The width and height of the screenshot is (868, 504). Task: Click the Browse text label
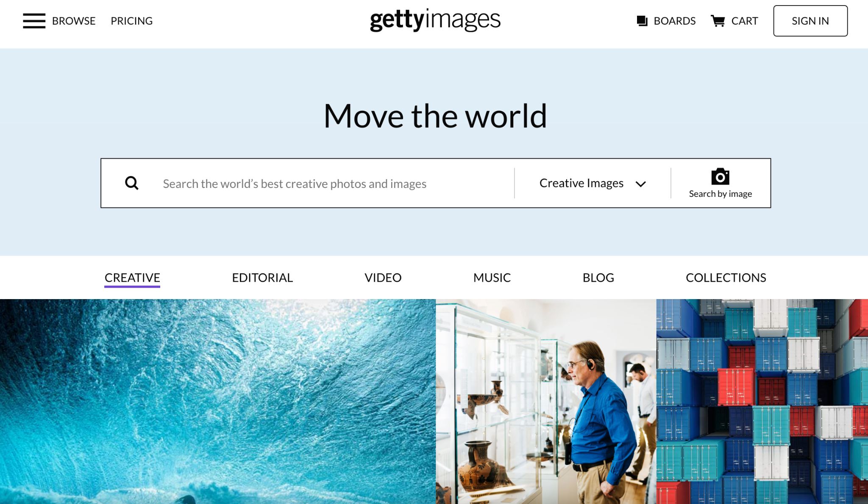click(74, 21)
